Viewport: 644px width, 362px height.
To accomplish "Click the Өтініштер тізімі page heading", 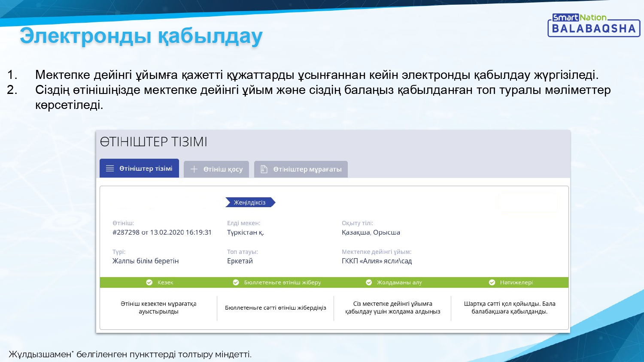I will pos(154,142).
